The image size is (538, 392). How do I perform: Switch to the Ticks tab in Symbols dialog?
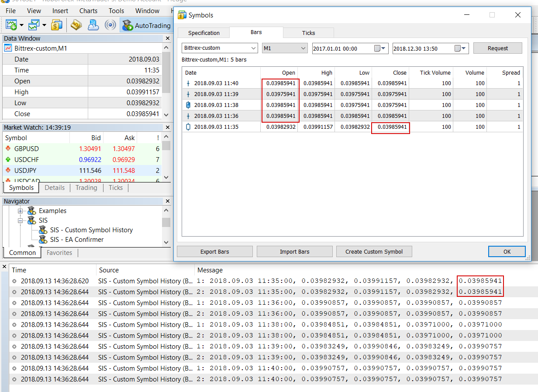click(308, 33)
